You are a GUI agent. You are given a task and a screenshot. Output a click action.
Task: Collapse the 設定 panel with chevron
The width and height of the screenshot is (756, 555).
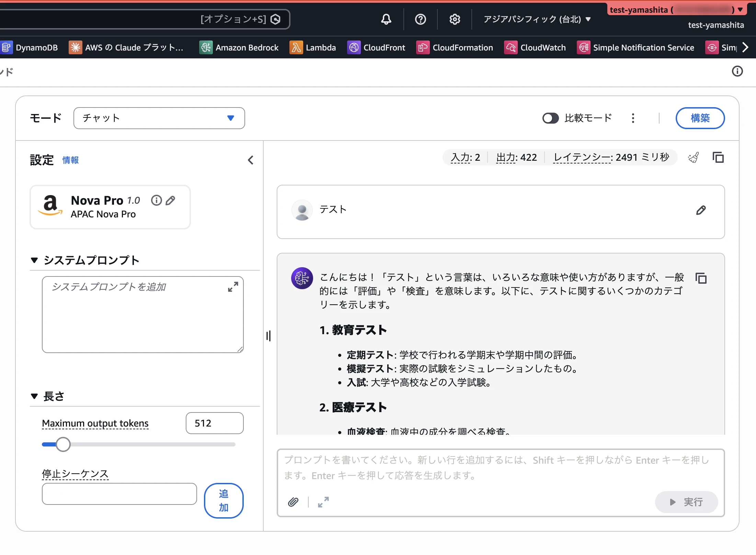[251, 160]
